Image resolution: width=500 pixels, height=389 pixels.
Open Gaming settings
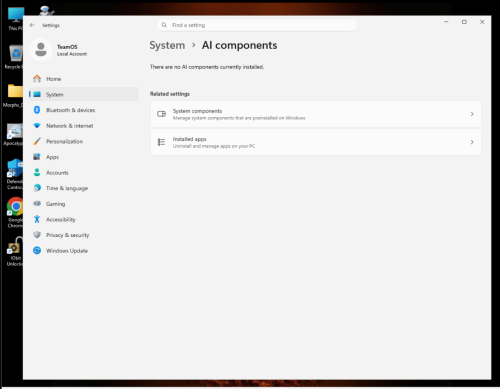[x=84, y=204]
